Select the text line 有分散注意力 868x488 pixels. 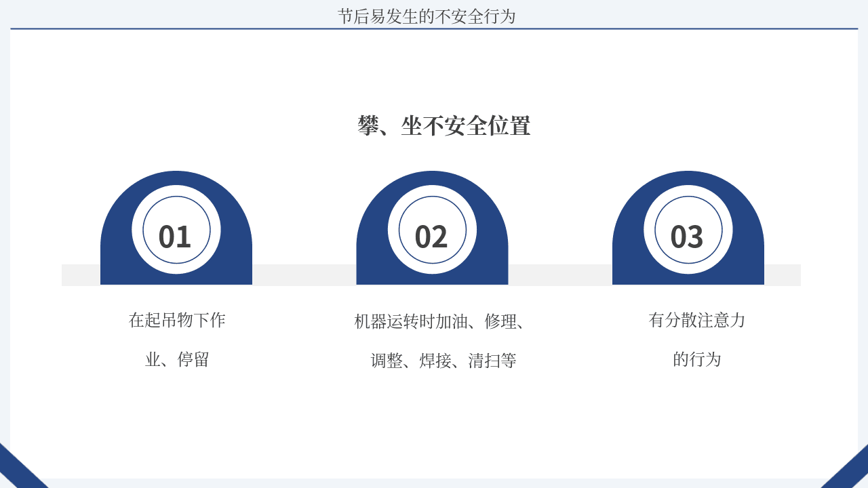tap(697, 320)
